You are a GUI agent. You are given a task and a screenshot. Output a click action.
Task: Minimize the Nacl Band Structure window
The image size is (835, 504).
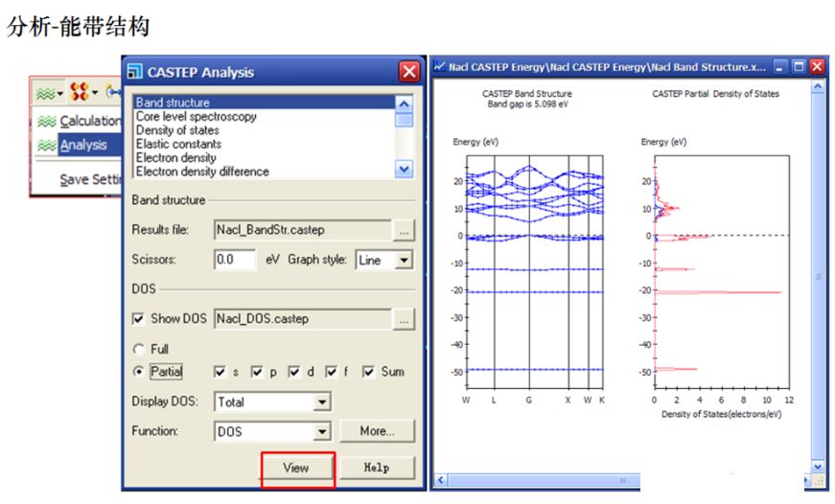pyautogui.click(x=780, y=67)
